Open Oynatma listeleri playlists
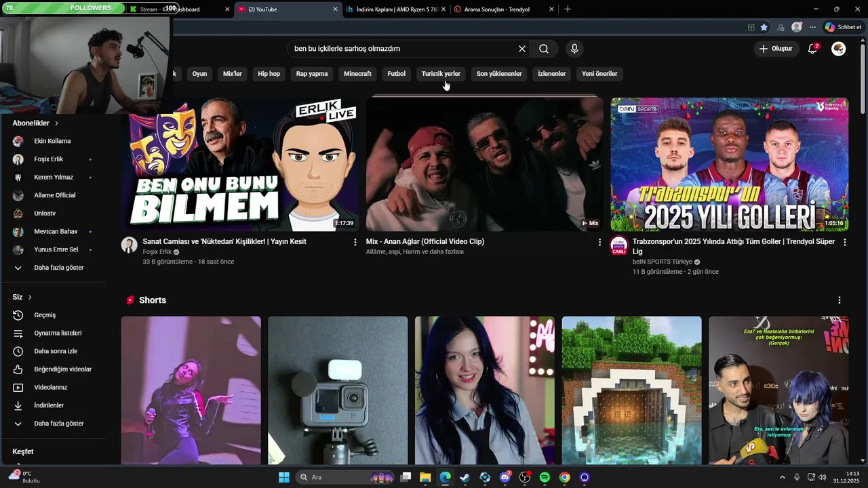Viewport: 868px width, 488px height. click(x=58, y=333)
